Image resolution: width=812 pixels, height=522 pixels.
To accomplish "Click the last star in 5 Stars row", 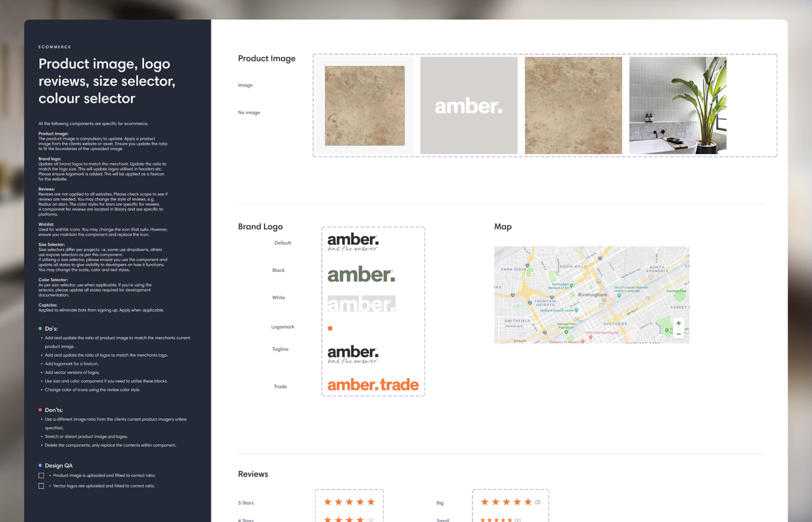I will 371,502.
